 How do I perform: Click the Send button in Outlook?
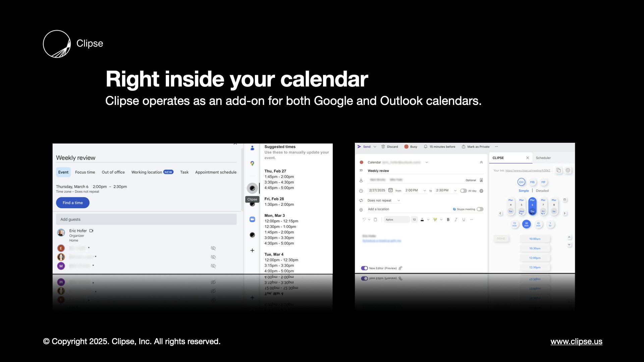coord(364,146)
